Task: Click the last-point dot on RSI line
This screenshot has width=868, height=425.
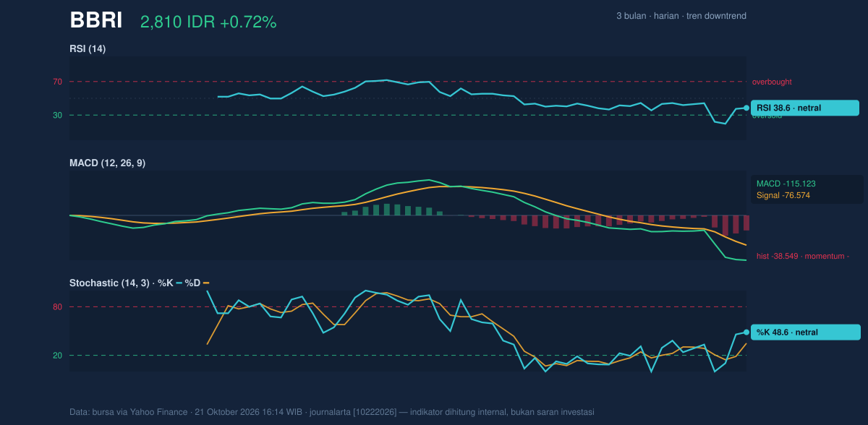Action: pyautogui.click(x=746, y=108)
